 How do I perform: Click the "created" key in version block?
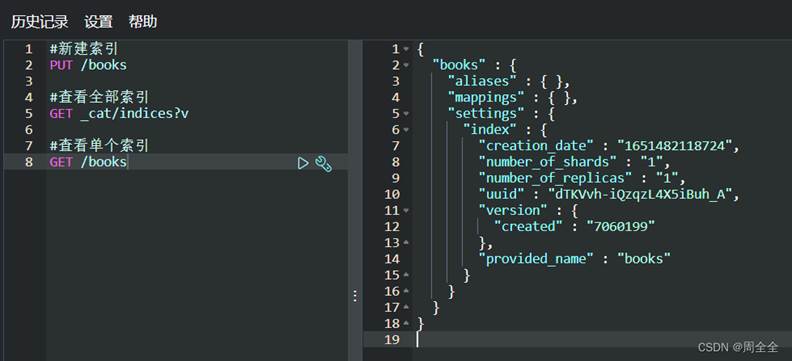coord(528,227)
